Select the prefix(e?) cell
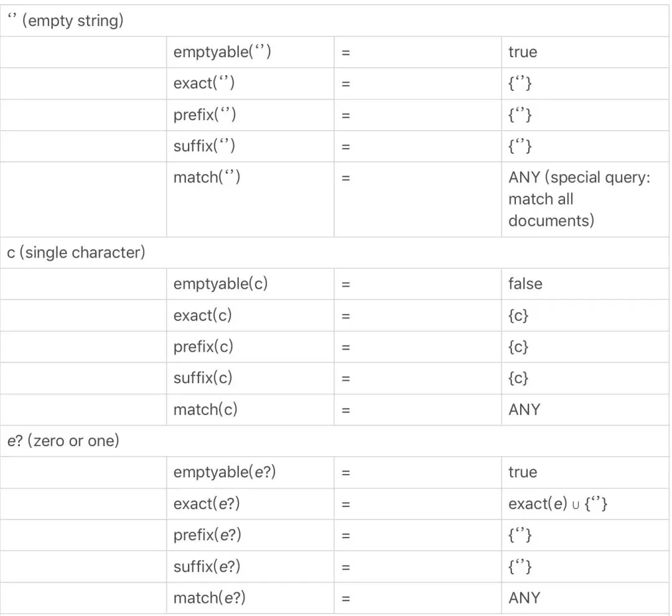The image size is (672, 616). [x=207, y=535]
